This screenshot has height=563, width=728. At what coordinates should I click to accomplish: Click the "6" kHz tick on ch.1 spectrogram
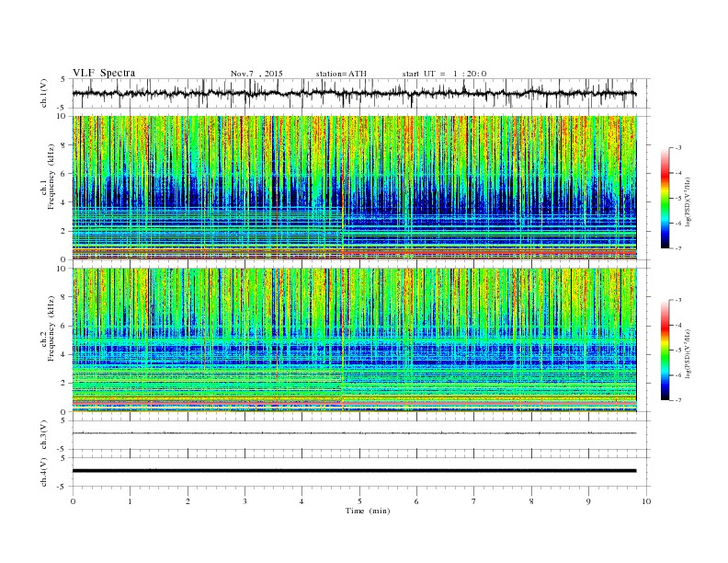click(63, 174)
